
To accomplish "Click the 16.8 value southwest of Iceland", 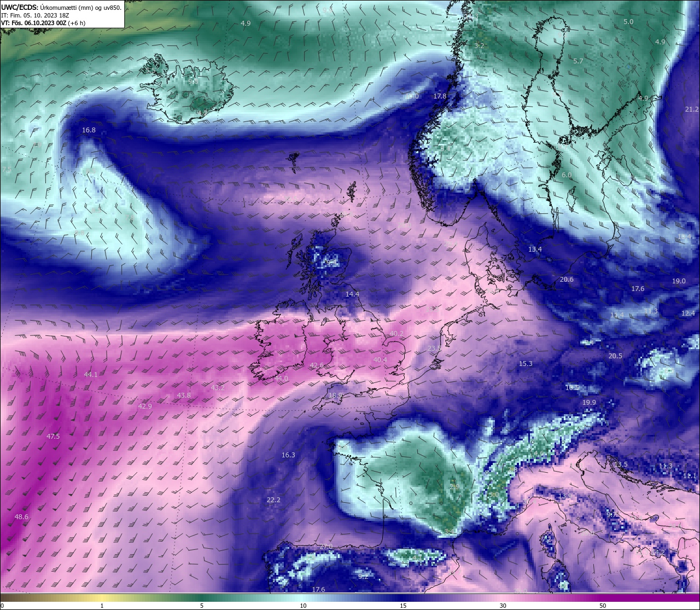I will (x=89, y=130).
